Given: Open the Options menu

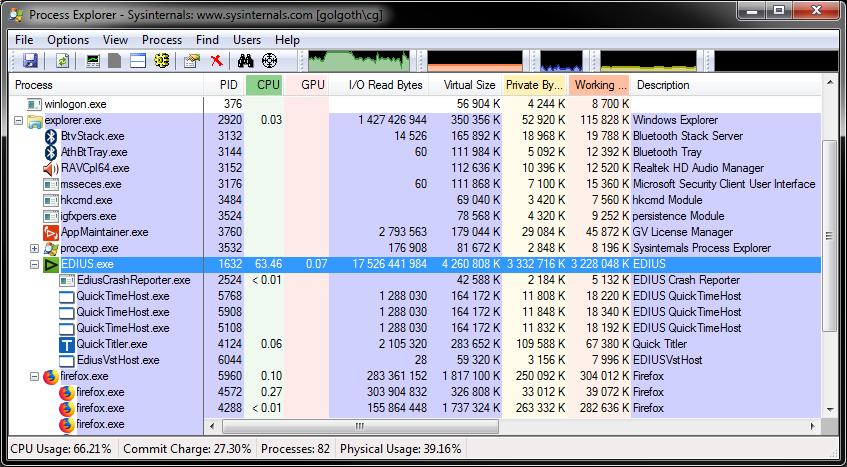Looking at the screenshot, I should point(68,40).
